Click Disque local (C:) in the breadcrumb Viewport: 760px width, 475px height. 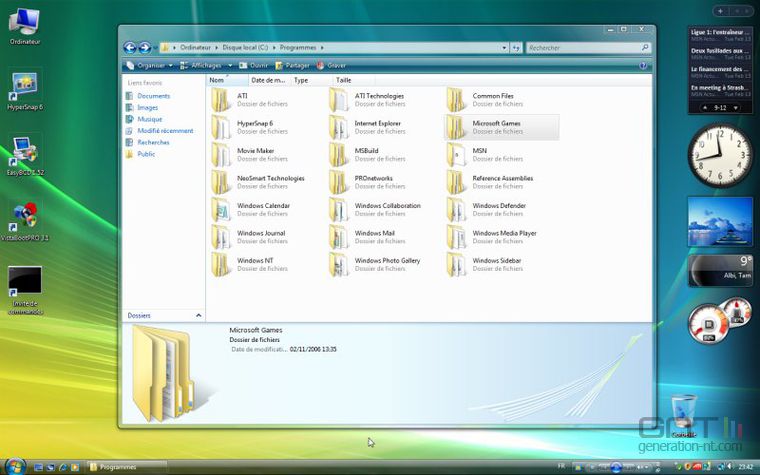point(245,48)
